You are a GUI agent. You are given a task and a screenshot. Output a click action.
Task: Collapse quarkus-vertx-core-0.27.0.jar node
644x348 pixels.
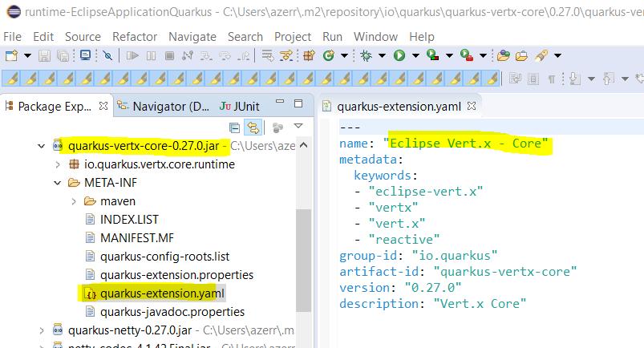[41, 146]
